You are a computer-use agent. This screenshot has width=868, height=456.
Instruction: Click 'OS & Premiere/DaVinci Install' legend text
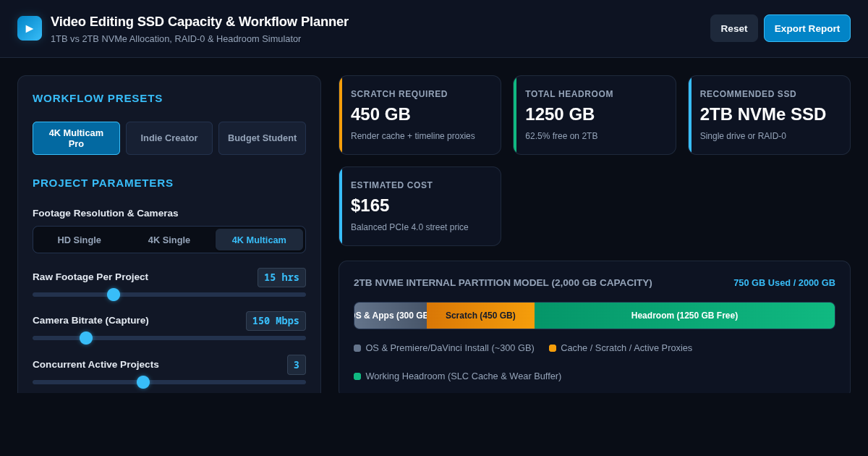[450, 348]
